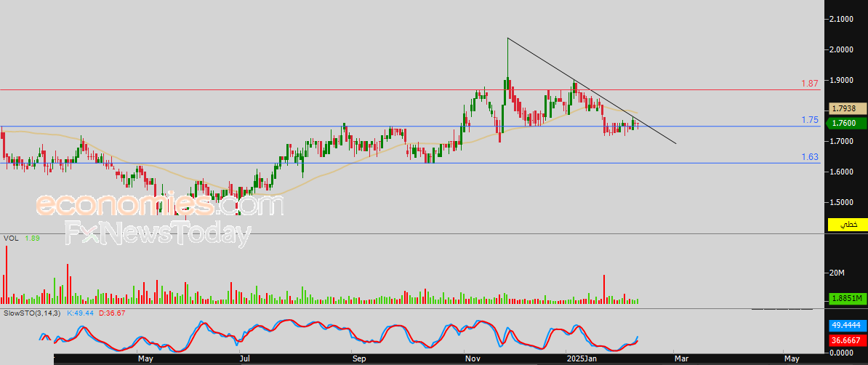Image resolution: width=868 pixels, height=365 pixels.
Task: Click the 2.0000 price axis label
Action: point(841,50)
